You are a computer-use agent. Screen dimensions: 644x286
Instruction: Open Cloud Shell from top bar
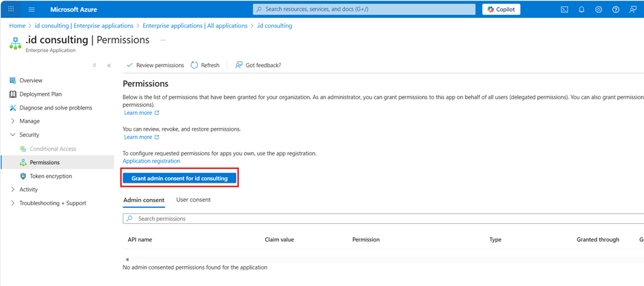click(x=565, y=10)
